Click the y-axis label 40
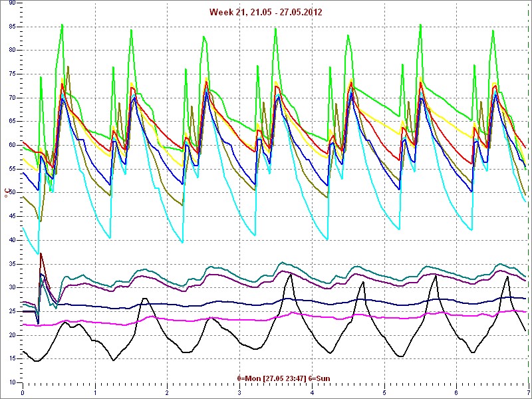This screenshot has height=399, width=532. point(11,240)
